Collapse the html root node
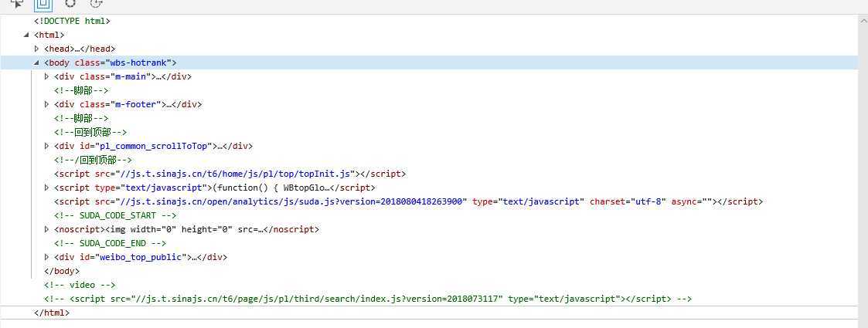Viewport: 868px width, 328px height. coord(26,35)
